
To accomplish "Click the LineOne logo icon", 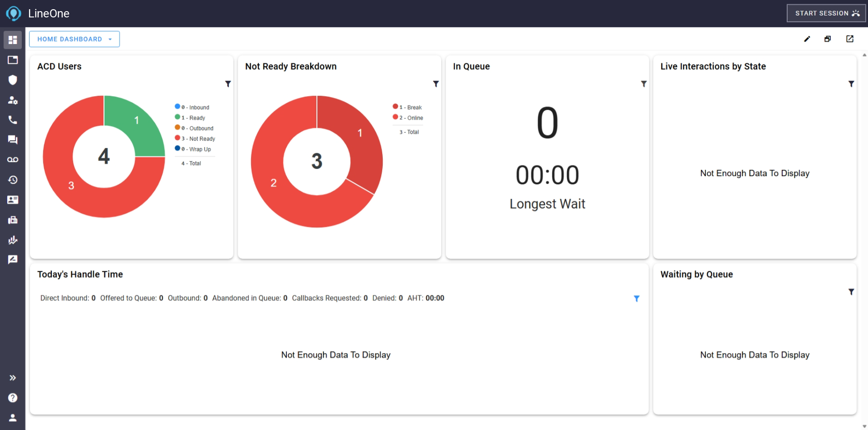I will pos(14,14).
